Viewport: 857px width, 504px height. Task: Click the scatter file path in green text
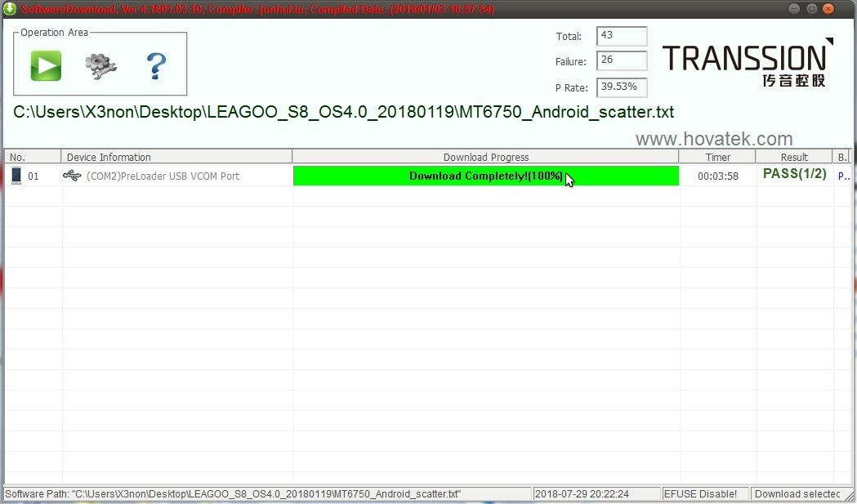[343, 112]
